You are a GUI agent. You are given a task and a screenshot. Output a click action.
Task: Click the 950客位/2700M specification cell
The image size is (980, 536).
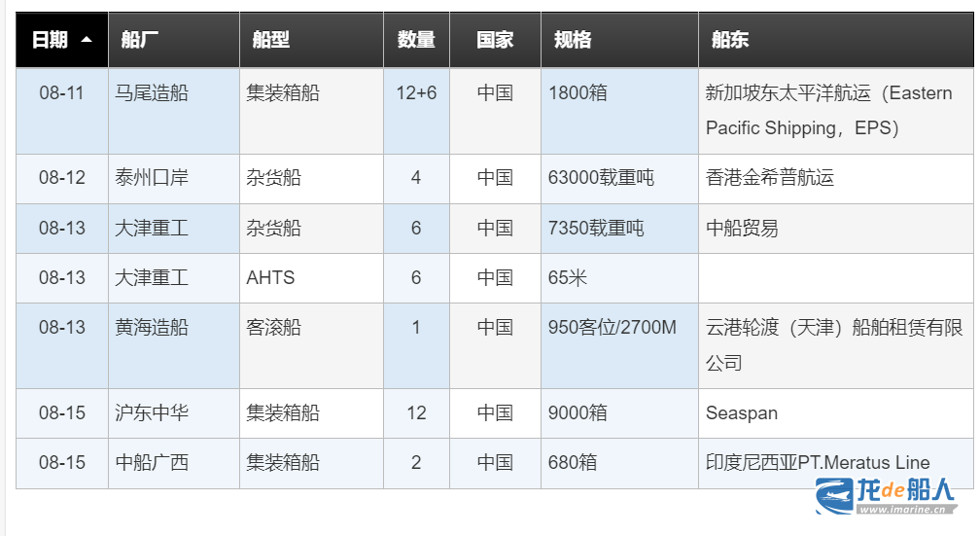pyautogui.click(x=619, y=346)
